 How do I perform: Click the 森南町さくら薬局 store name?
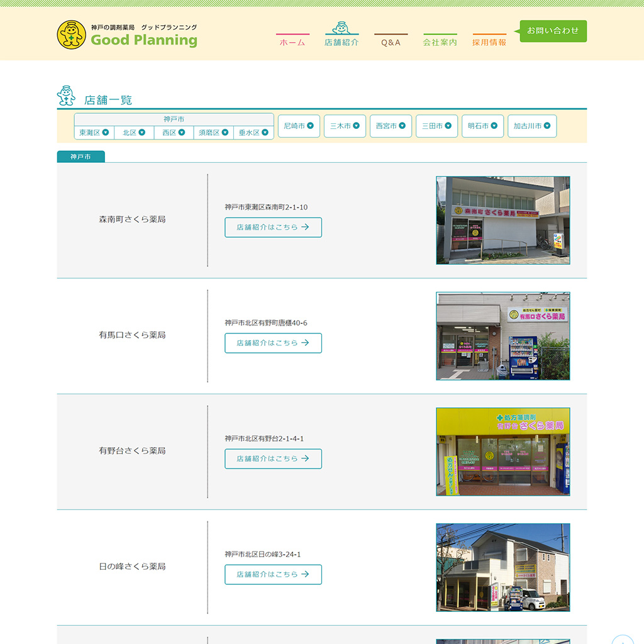pos(132,219)
